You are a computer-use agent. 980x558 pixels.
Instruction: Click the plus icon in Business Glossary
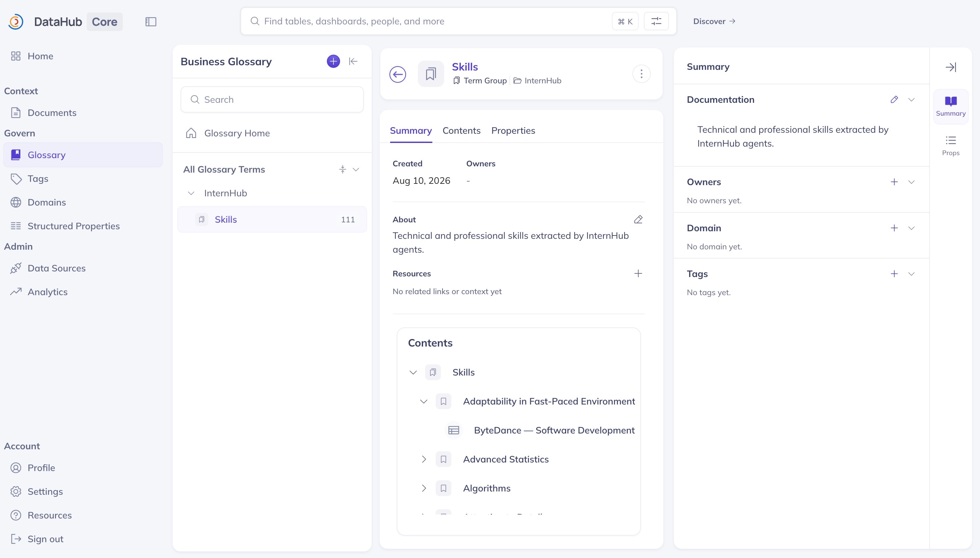(x=333, y=61)
